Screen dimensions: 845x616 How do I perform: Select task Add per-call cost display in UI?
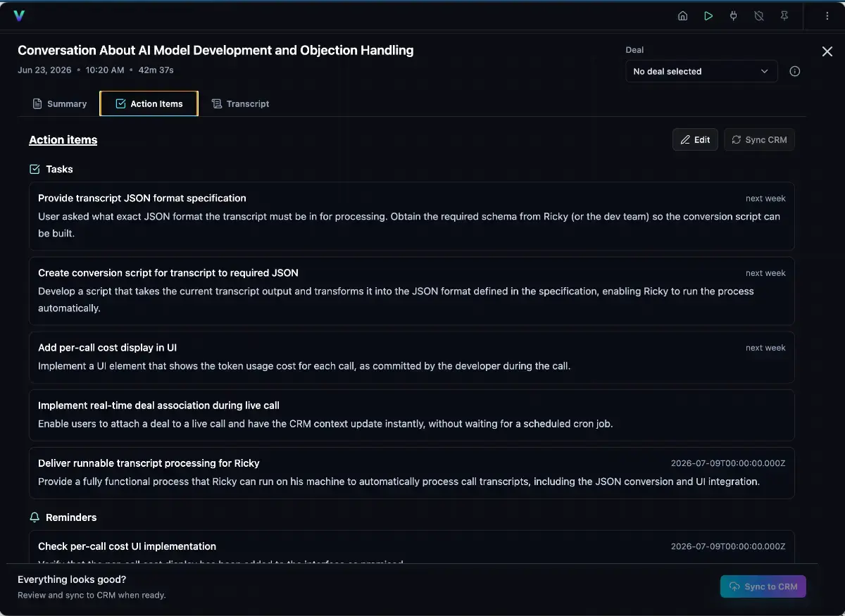tap(411, 357)
